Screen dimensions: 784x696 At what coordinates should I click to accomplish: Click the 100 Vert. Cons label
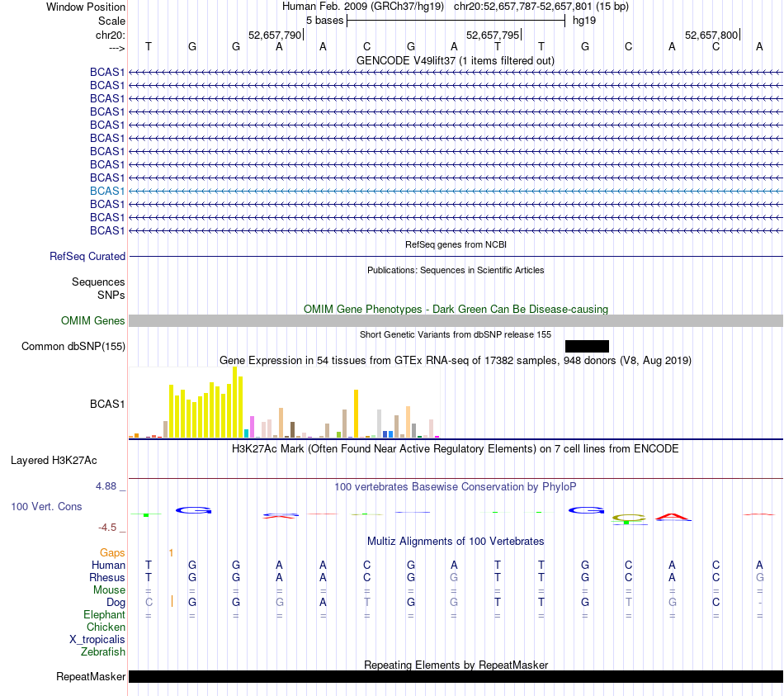pyautogui.click(x=46, y=506)
